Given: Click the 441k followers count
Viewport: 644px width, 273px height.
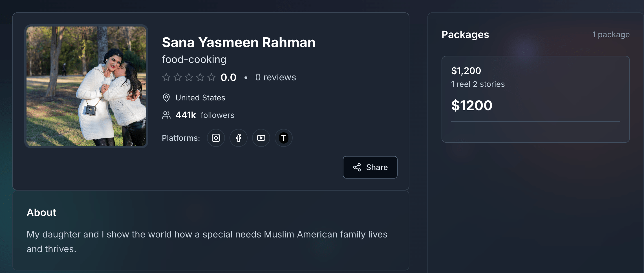Looking at the screenshot, I should [x=186, y=115].
